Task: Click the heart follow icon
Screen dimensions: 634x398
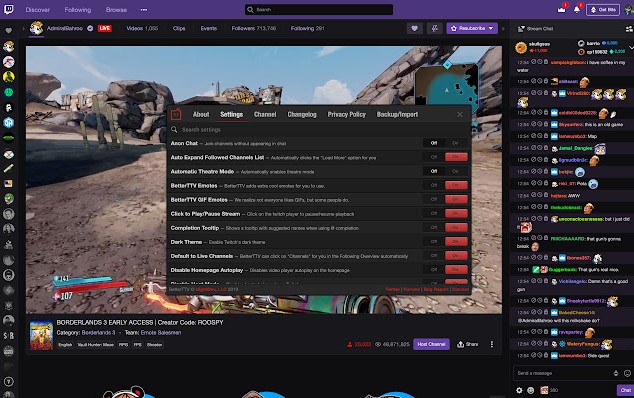Action: [414, 28]
